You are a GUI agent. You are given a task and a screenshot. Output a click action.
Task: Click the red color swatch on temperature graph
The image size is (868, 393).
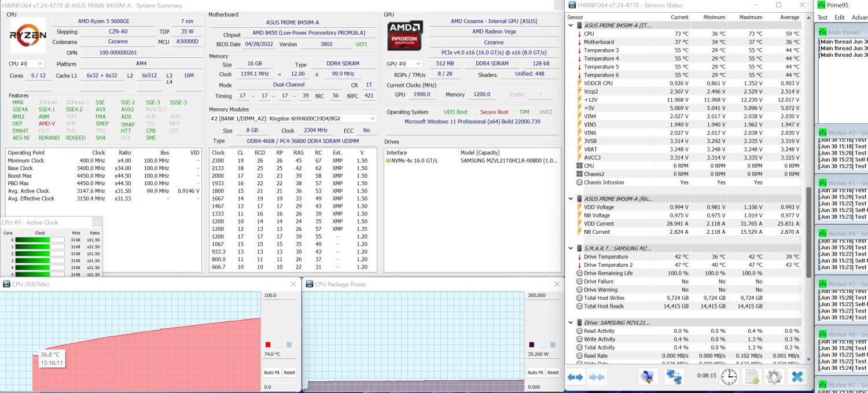pyautogui.click(x=268, y=345)
